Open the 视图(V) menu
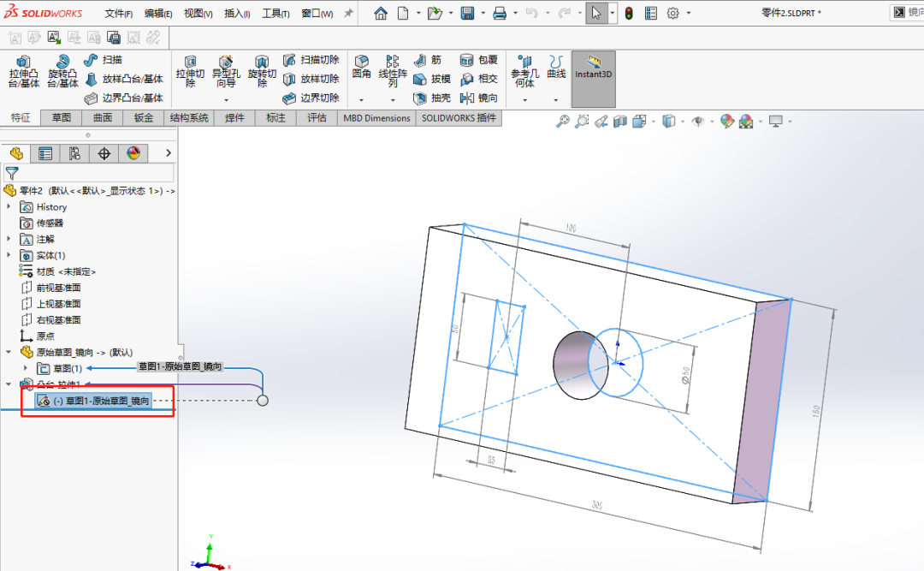Screen dimensions: 924x571 [198, 14]
